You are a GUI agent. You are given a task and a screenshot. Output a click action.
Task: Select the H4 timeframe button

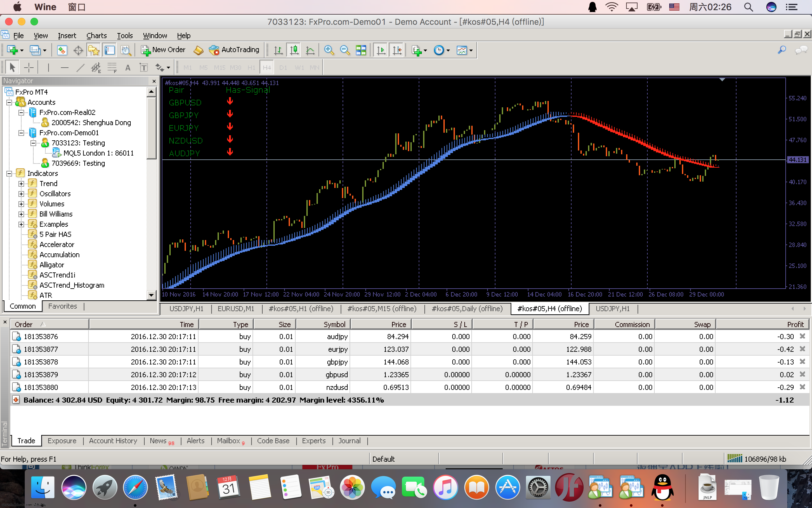click(267, 68)
